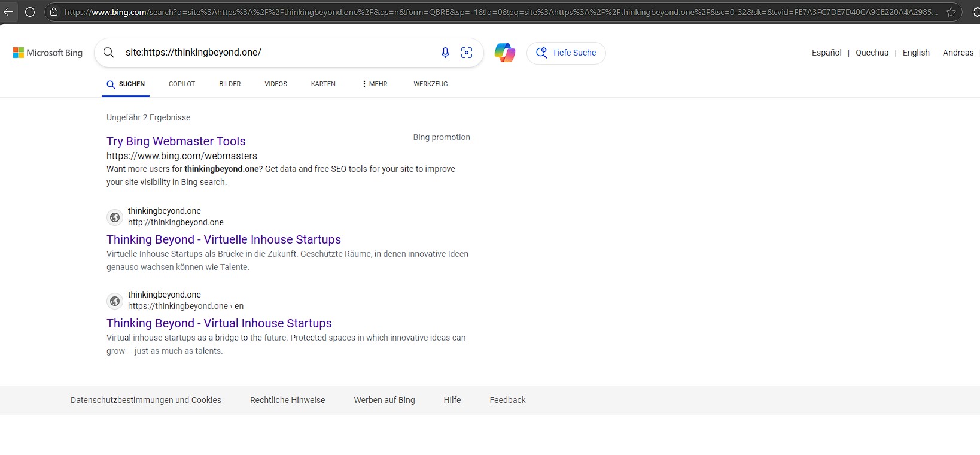Click the webmaster tools promotion description
Viewport: 980px width, 455px height.
pyautogui.click(x=281, y=175)
